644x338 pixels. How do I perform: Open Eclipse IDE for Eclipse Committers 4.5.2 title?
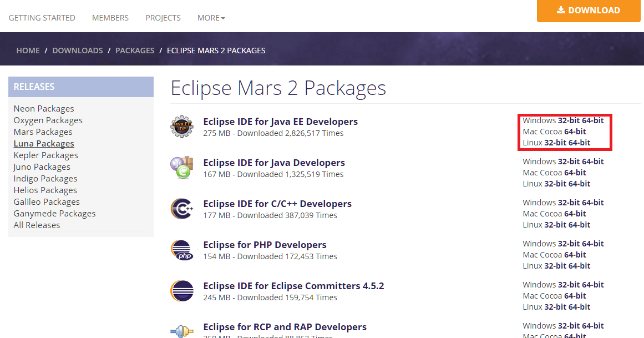click(x=293, y=286)
